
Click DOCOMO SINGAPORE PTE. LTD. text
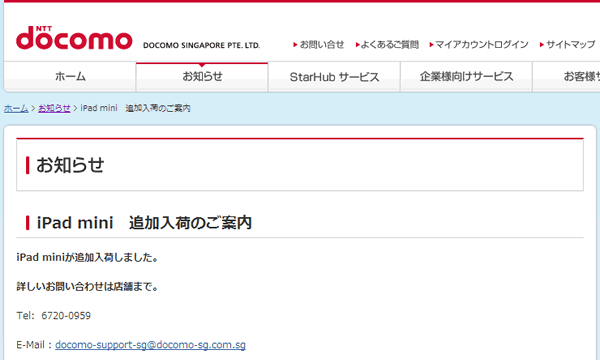point(201,45)
